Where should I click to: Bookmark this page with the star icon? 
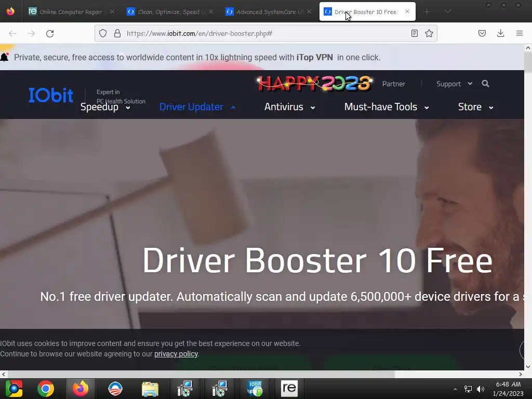coord(429,33)
